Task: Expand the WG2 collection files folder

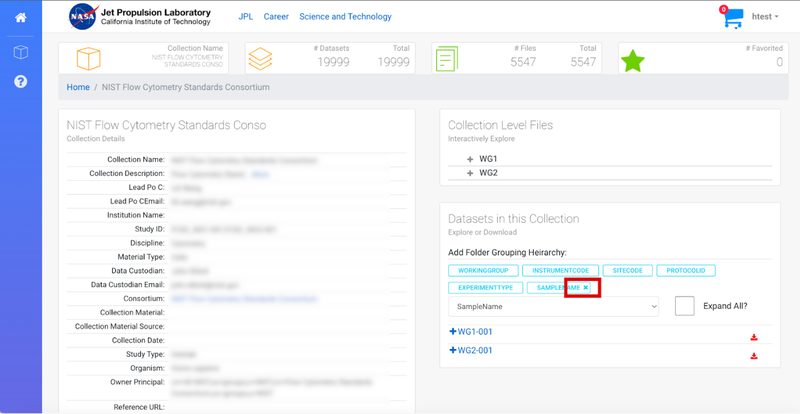Action: (x=470, y=173)
